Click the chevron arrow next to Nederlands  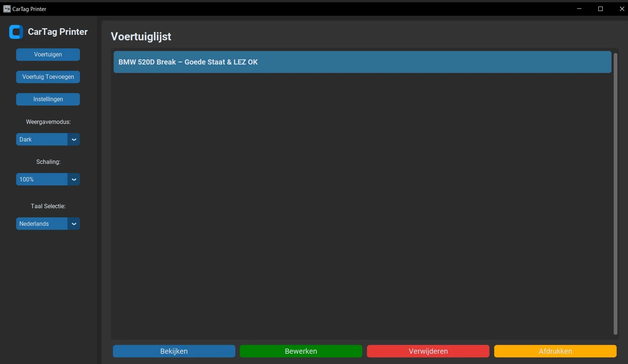[74, 224]
